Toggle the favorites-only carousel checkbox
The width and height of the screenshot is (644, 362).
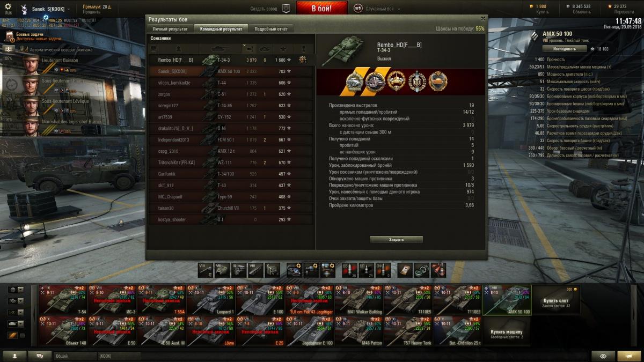tap(22, 335)
